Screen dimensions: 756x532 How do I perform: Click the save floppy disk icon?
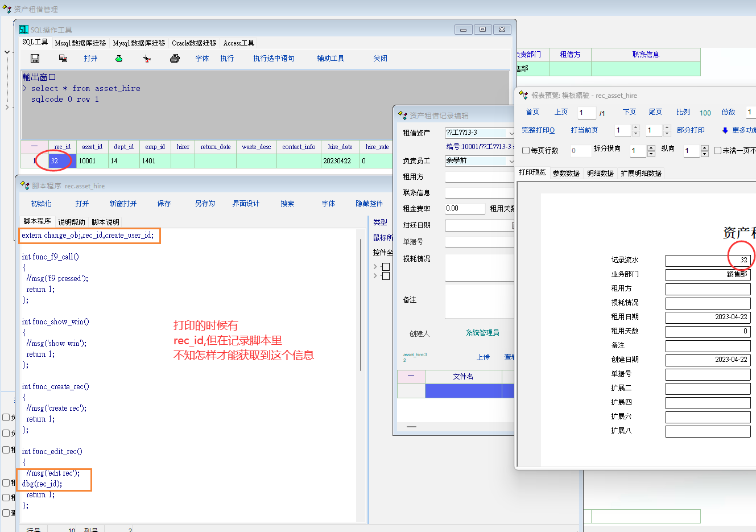[35, 59]
